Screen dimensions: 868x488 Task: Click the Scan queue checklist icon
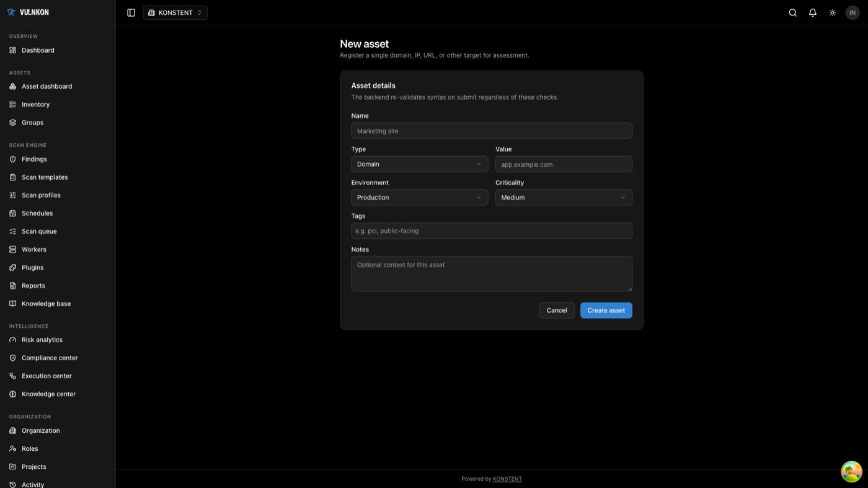[12, 231]
